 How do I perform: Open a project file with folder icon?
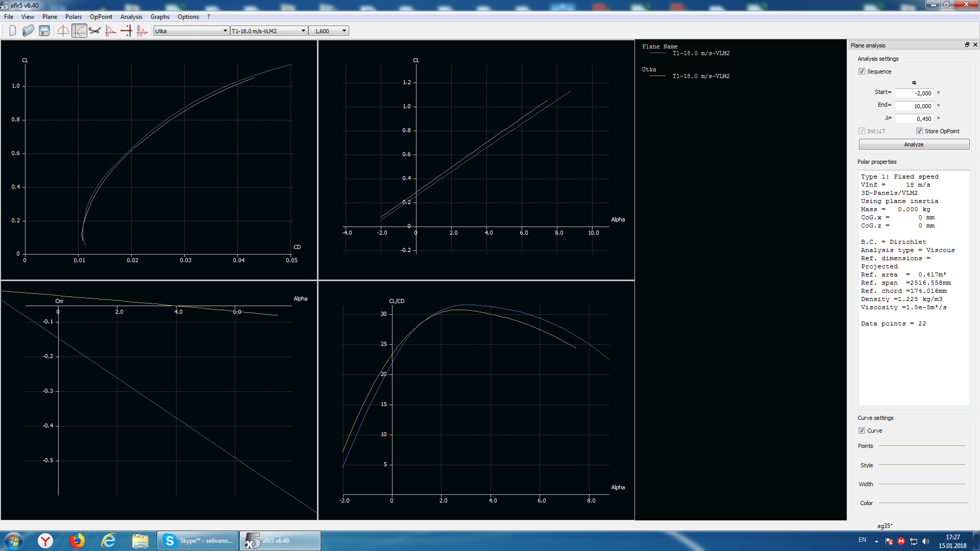tap(29, 31)
